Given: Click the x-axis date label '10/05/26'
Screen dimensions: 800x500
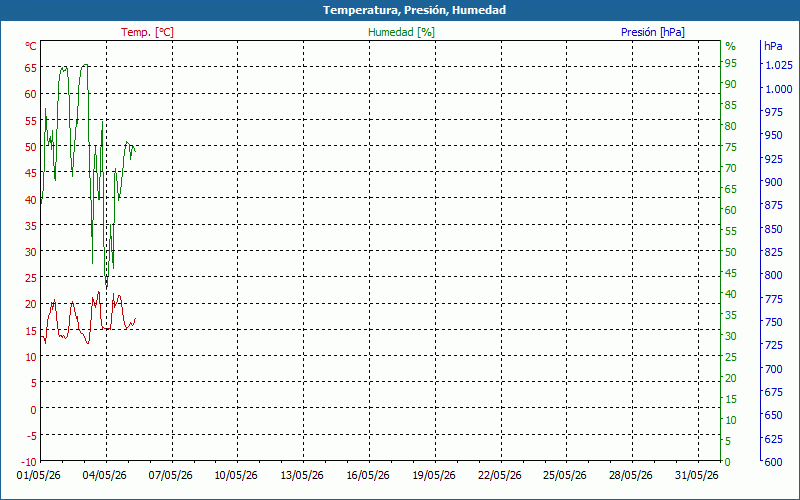Looking at the screenshot, I should pos(236,476).
